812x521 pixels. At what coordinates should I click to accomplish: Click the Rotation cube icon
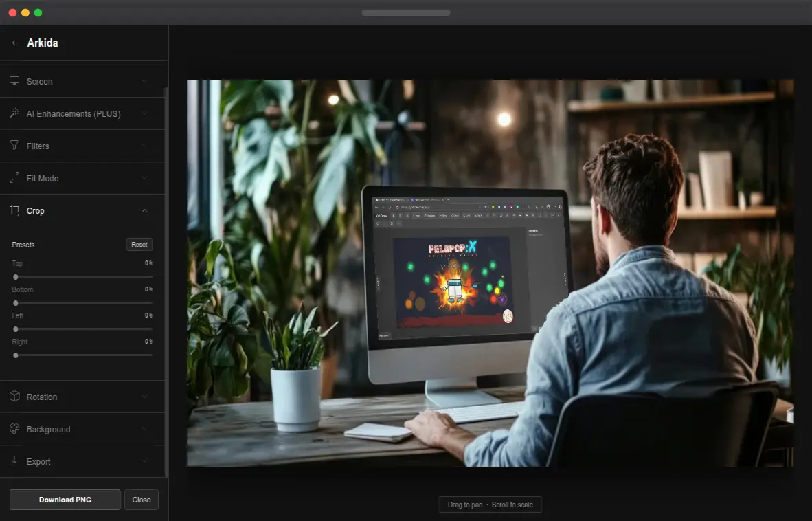14,396
